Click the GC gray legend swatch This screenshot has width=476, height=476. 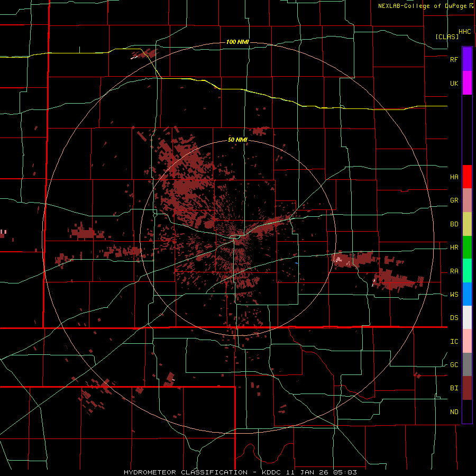point(467,364)
